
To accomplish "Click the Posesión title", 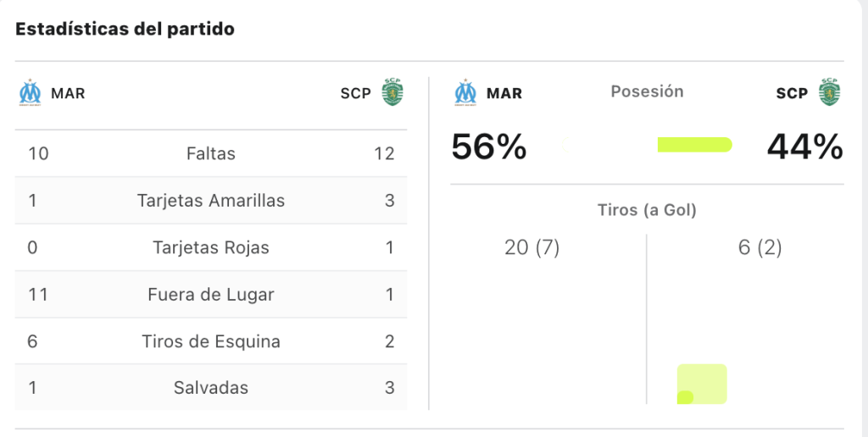I will point(647,91).
